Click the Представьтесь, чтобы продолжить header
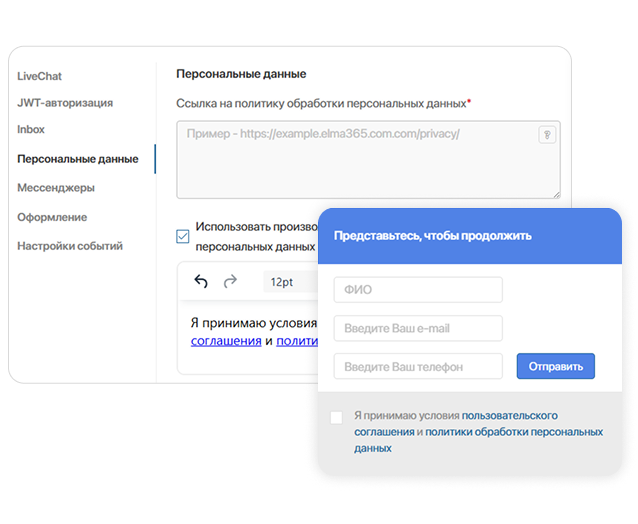638x524 pixels. [433, 236]
